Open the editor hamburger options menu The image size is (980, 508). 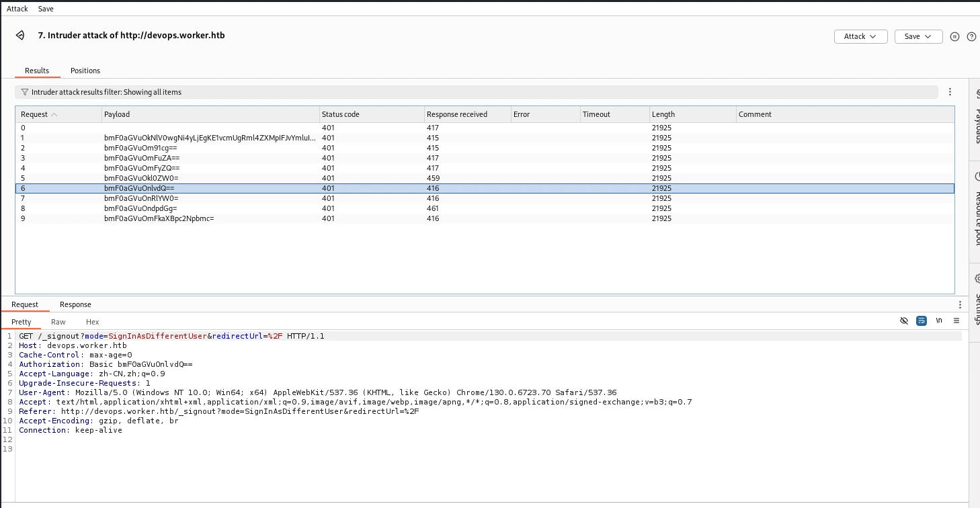[x=956, y=321]
